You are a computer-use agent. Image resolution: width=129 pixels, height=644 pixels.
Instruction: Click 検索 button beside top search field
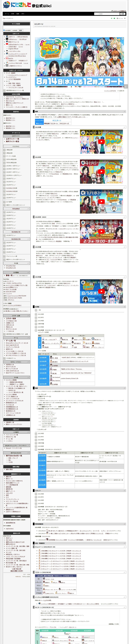(123, 14)
